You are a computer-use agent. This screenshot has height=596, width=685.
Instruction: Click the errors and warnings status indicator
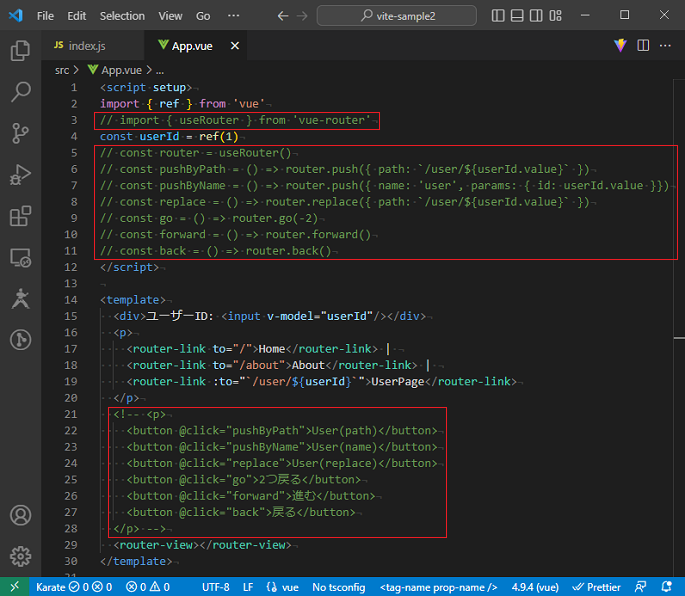tap(148, 587)
